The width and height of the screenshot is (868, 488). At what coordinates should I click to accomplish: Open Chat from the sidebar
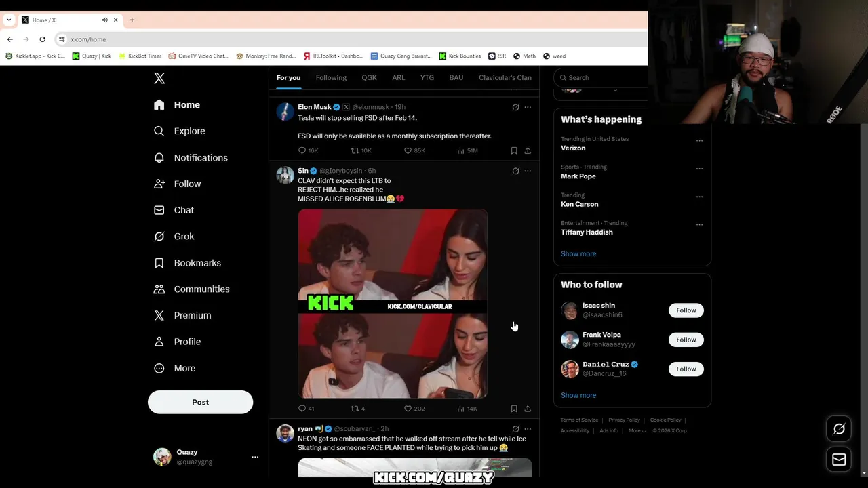point(174,210)
